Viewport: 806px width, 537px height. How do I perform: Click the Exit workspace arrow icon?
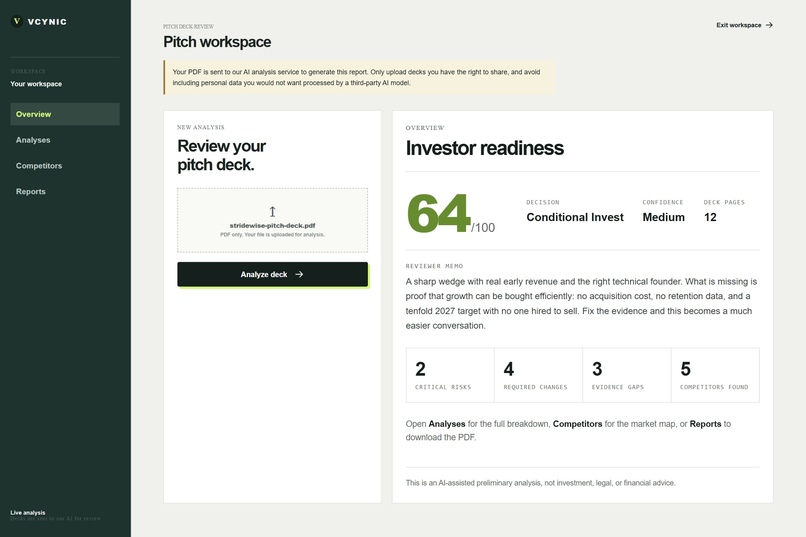pos(769,25)
